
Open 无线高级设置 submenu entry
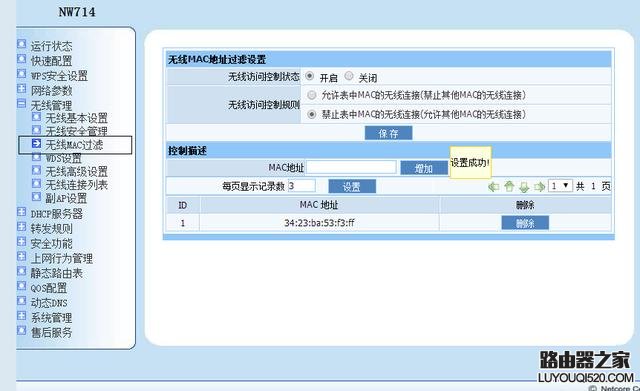point(76,171)
